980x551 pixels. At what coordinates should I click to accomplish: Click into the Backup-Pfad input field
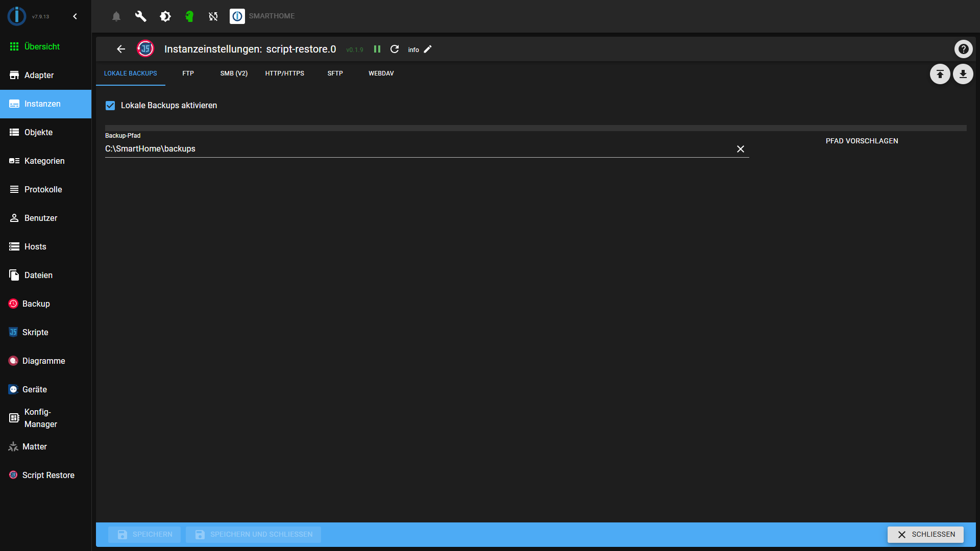tap(419, 149)
